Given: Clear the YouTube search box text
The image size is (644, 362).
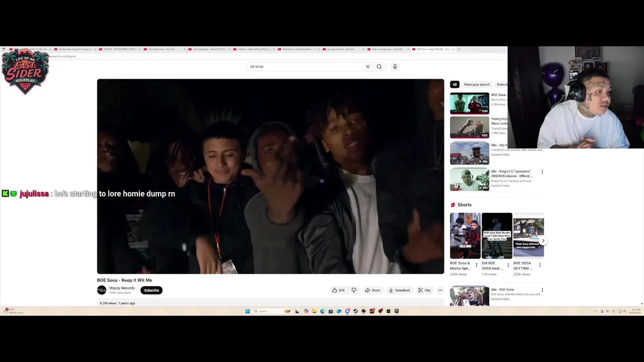Looking at the screenshot, I should pyautogui.click(x=368, y=66).
